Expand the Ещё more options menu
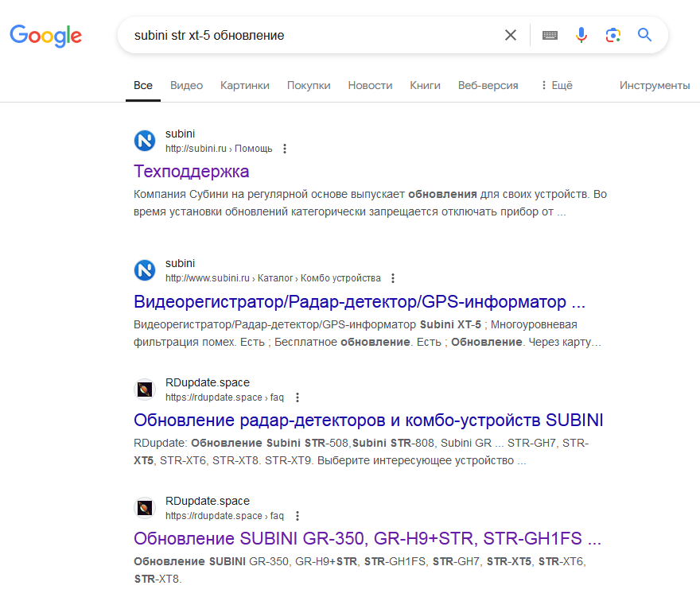Image resolution: width=700 pixels, height=597 pixels. (x=557, y=85)
